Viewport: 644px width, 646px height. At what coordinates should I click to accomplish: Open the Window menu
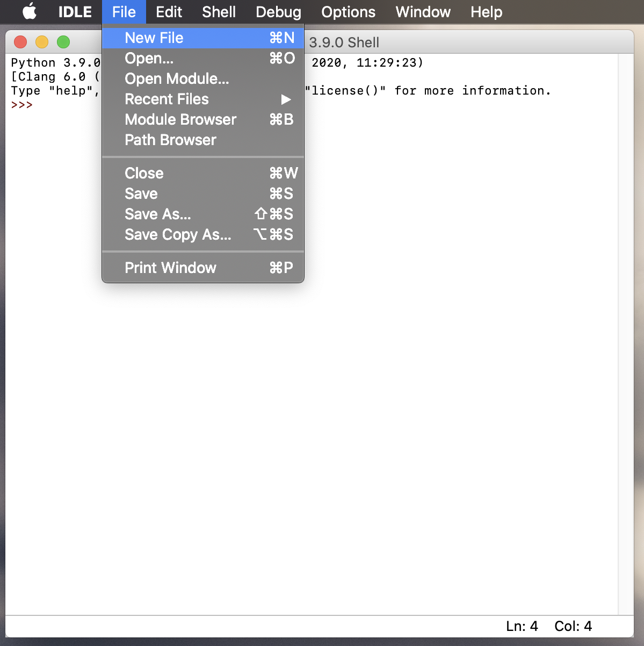click(x=423, y=12)
